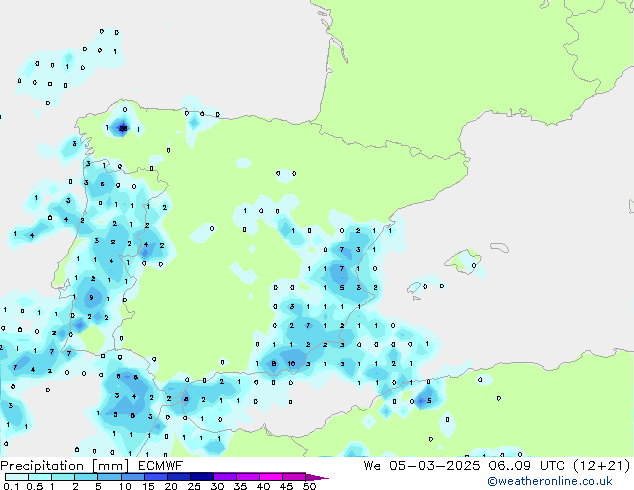Click the legend tick label '10'

tap(125, 486)
